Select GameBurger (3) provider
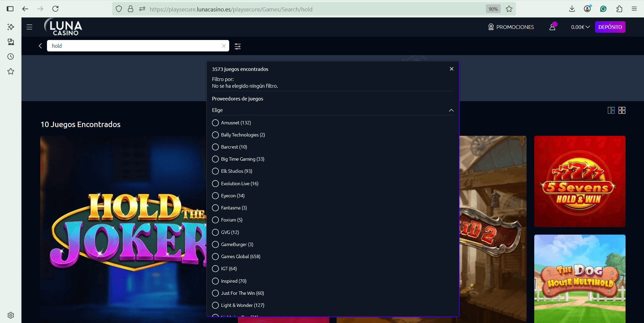The image size is (644, 323). click(233, 244)
